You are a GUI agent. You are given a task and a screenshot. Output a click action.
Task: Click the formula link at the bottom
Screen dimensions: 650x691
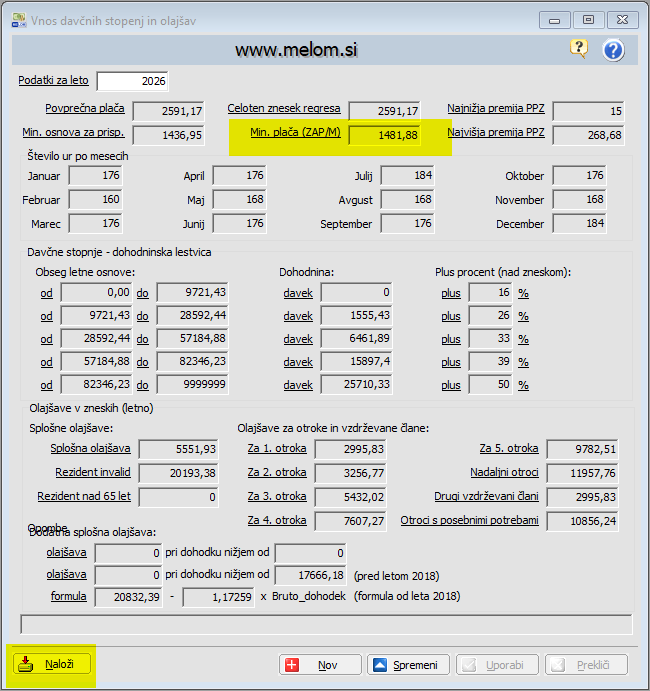click(67, 596)
